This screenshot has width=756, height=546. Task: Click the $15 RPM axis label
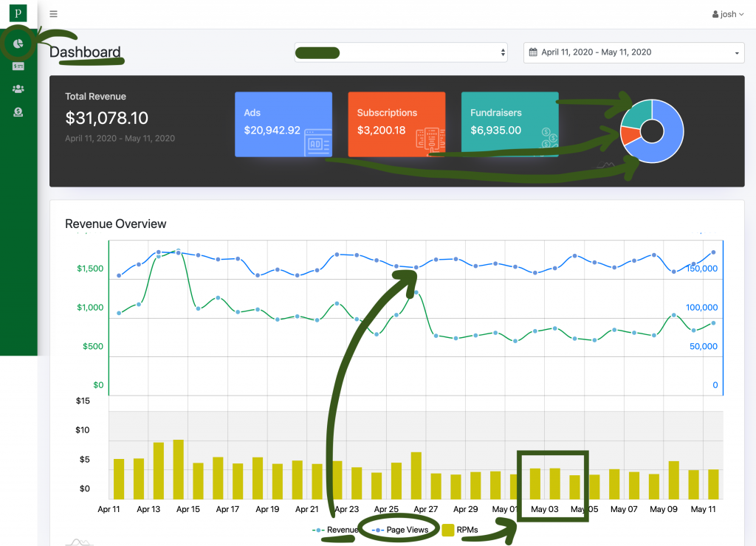point(83,401)
